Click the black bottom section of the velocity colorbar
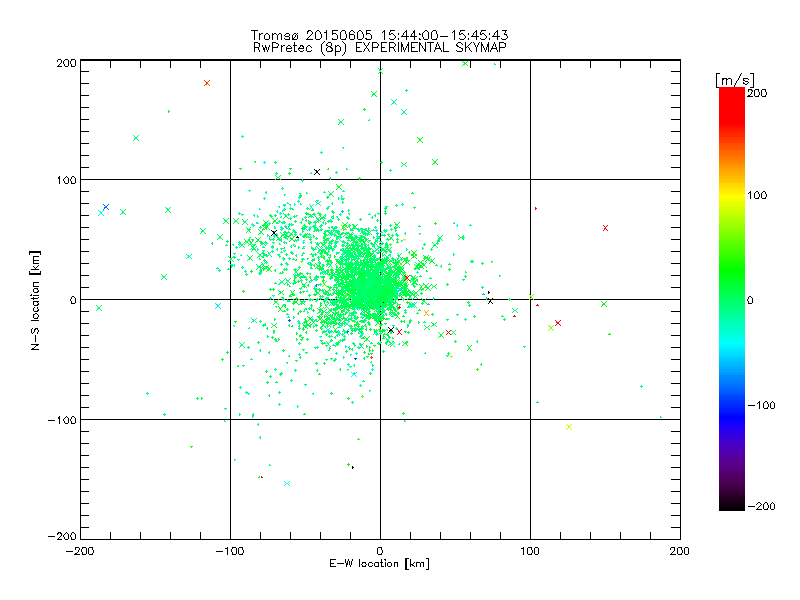This screenshot has width=800, height=600. (732, 500)
